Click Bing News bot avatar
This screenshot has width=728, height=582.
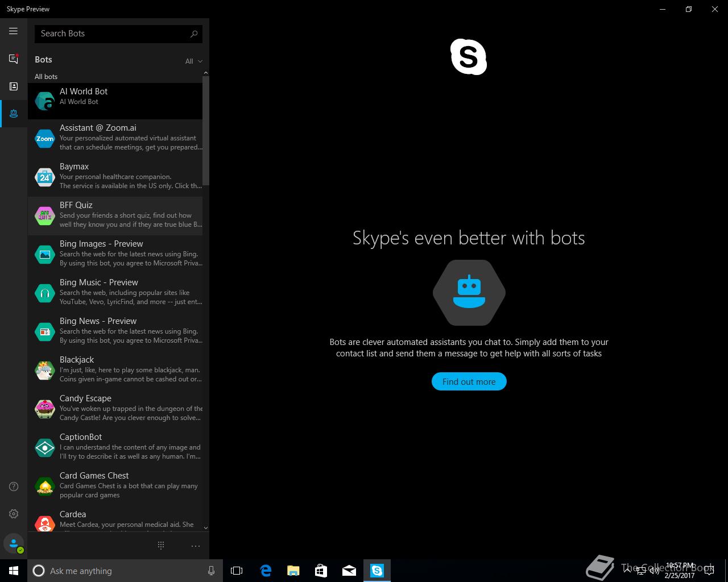tap(45, 331)
